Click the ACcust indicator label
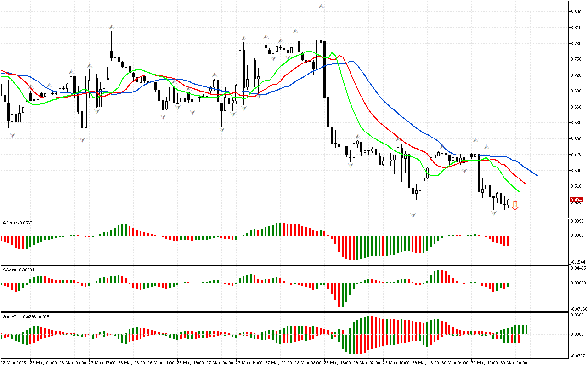Image resolution: width=588 pixels, height=368 pixels. click(x=17, y=270)
